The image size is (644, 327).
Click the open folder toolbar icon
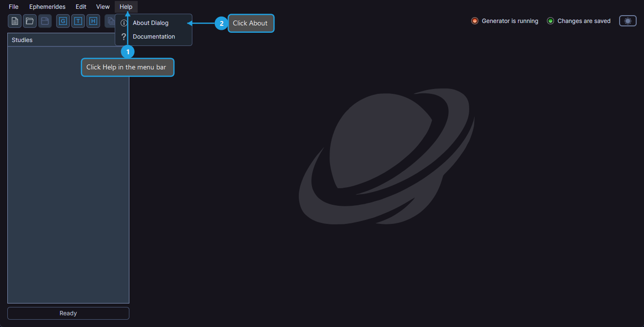pos(30,21)
